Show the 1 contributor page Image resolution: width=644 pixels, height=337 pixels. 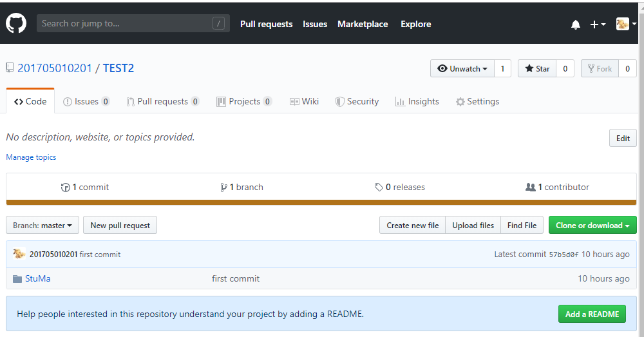tap(558, 188)
